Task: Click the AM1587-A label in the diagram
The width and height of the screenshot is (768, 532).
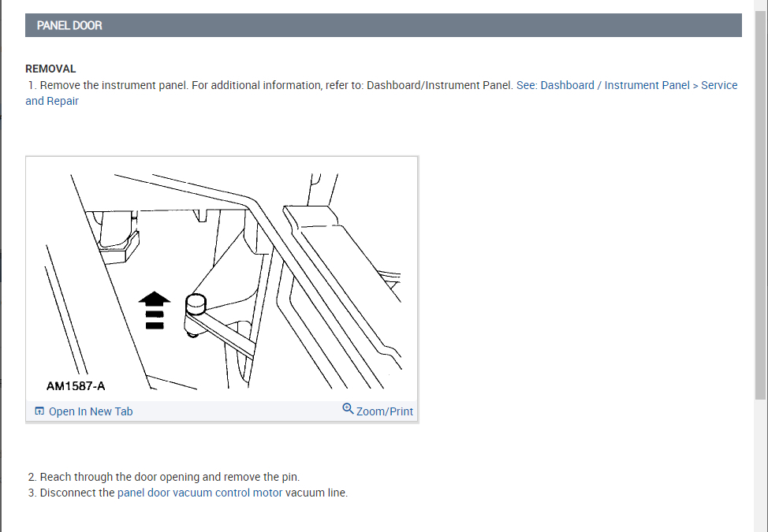Action: [x=76, y=386]
